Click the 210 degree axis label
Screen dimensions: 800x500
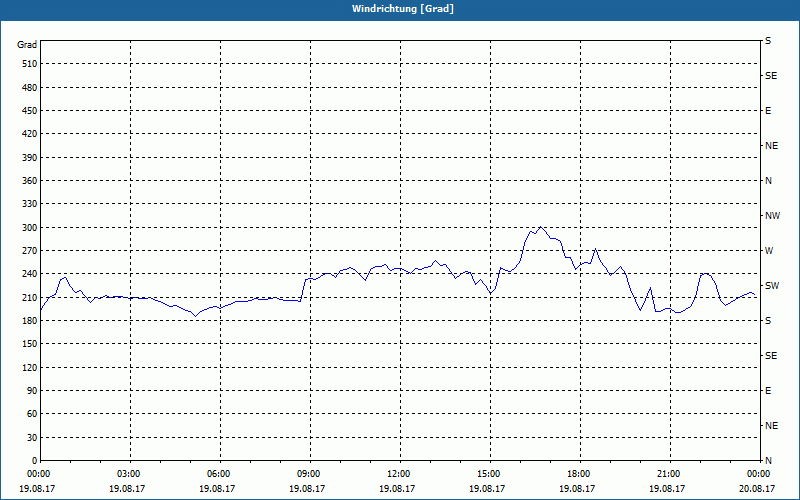pos(29,297)
